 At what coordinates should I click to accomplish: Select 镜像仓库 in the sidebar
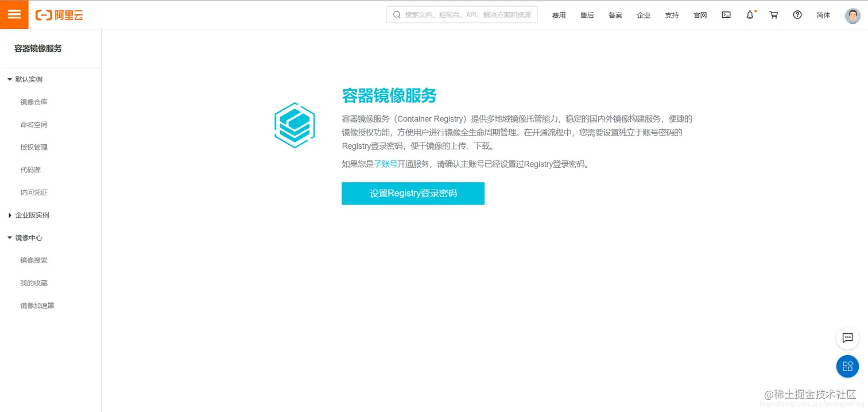pyautogui.click(x=33, y=102)
